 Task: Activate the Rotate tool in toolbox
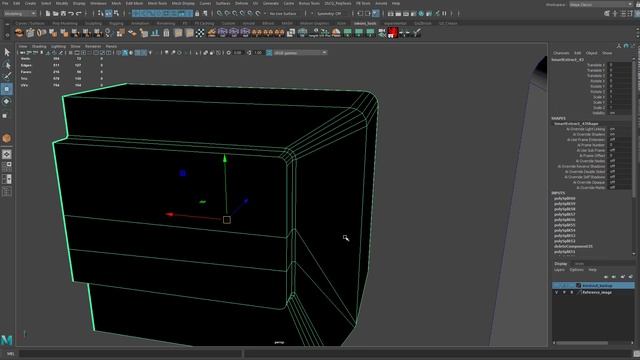click(x=7, y=101)
